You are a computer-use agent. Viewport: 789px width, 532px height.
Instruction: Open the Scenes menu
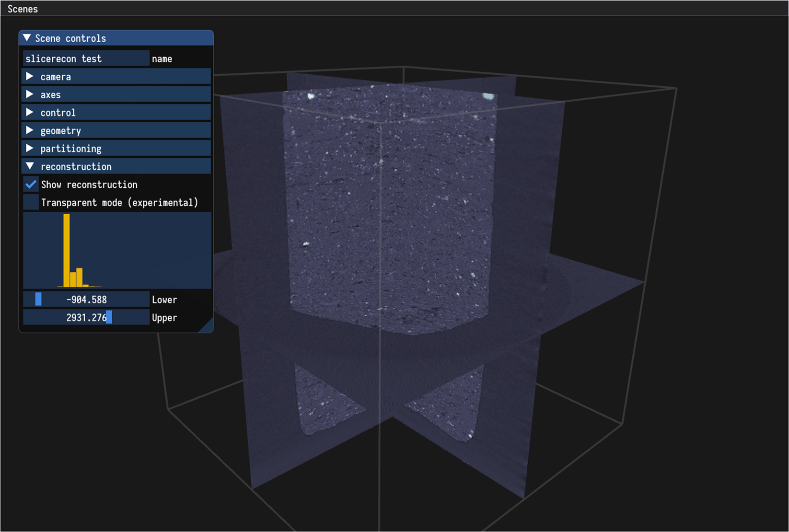(x=23, y=9)
